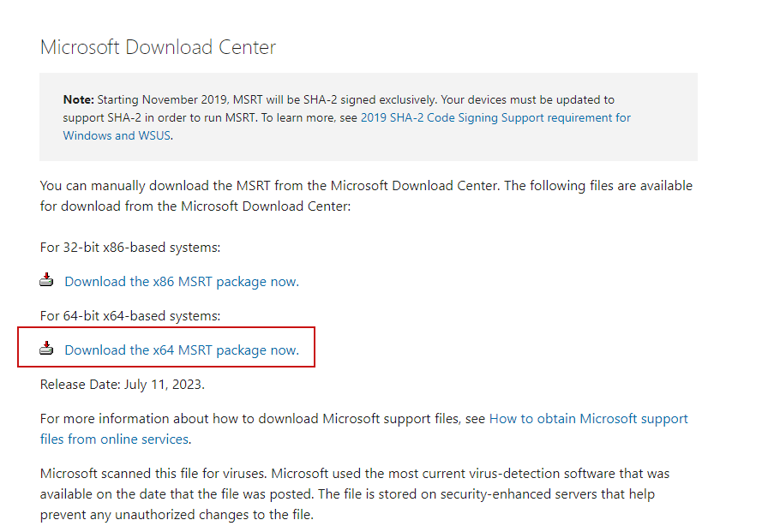The width and height of the screenshot is (762, 532).
Task: Click the download icon beside the x64 package link
Action: (46, 349)
